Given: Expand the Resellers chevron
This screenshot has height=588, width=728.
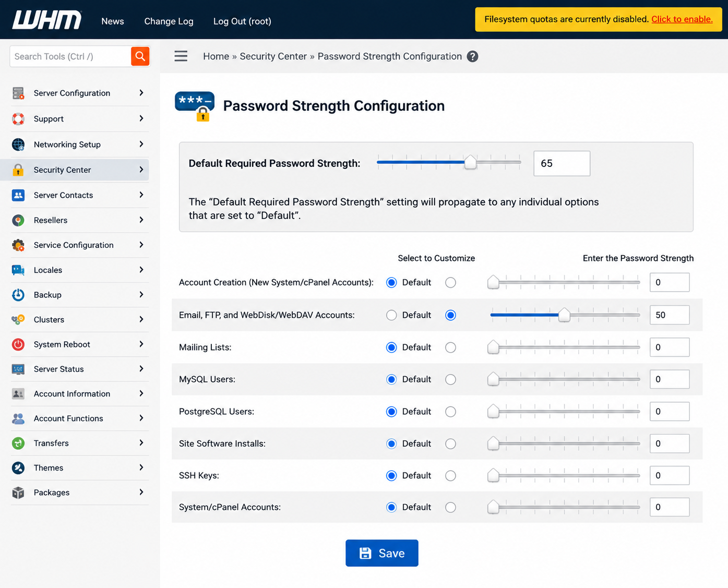Looking at the screenshot, I should 141,220.
